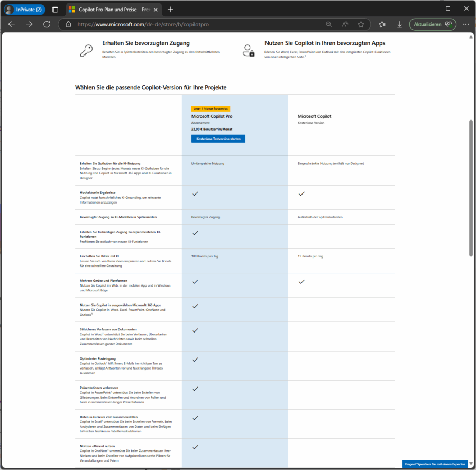This screenshot has height=470, width=476.
Task: Click the Microsoft Copilot free column heading
Action: 315,116
